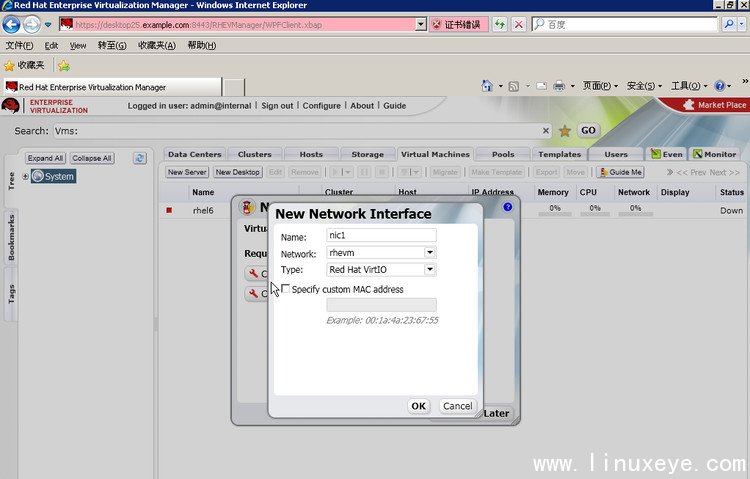Open the View menu
Screen dimensions: 750x479
(x=78, y=45)
